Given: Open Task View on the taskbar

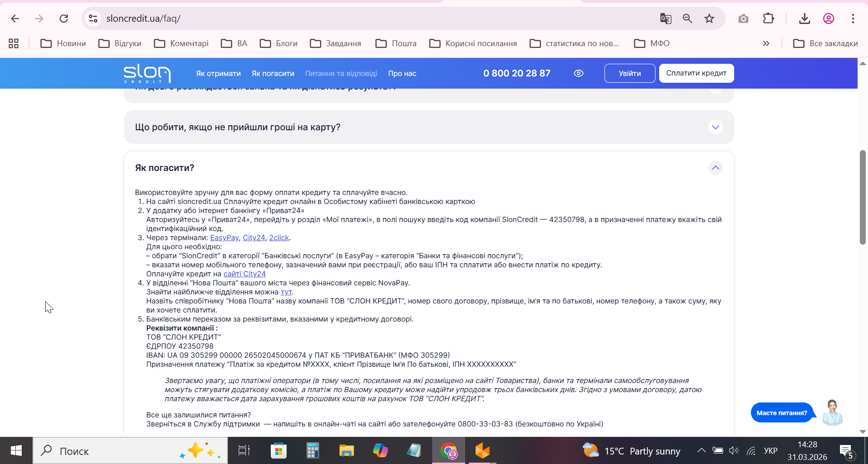Looking at the screenshot, I should pos(244,450).
